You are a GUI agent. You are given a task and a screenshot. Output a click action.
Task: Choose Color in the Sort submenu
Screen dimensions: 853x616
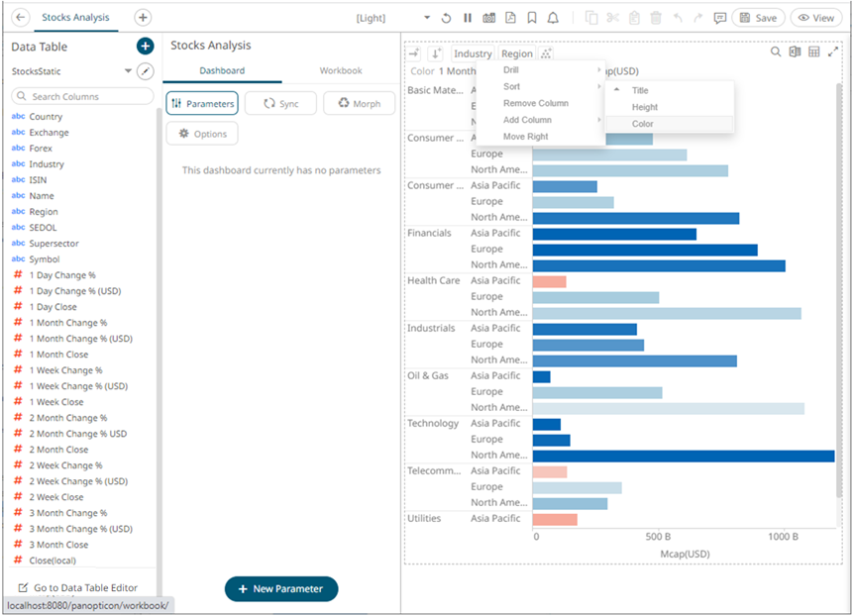(x=643, y=124)
